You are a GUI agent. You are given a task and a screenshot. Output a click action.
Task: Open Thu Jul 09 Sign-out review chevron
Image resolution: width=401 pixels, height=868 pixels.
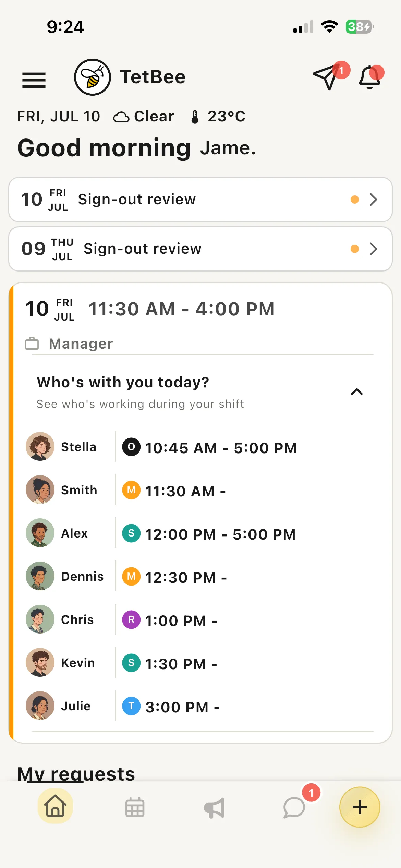tap(373, 249)
